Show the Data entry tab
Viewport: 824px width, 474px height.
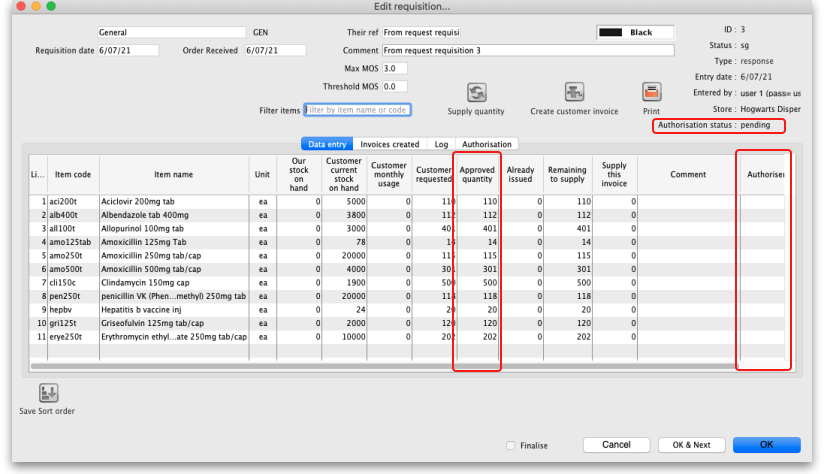click(x=327, y=144)
